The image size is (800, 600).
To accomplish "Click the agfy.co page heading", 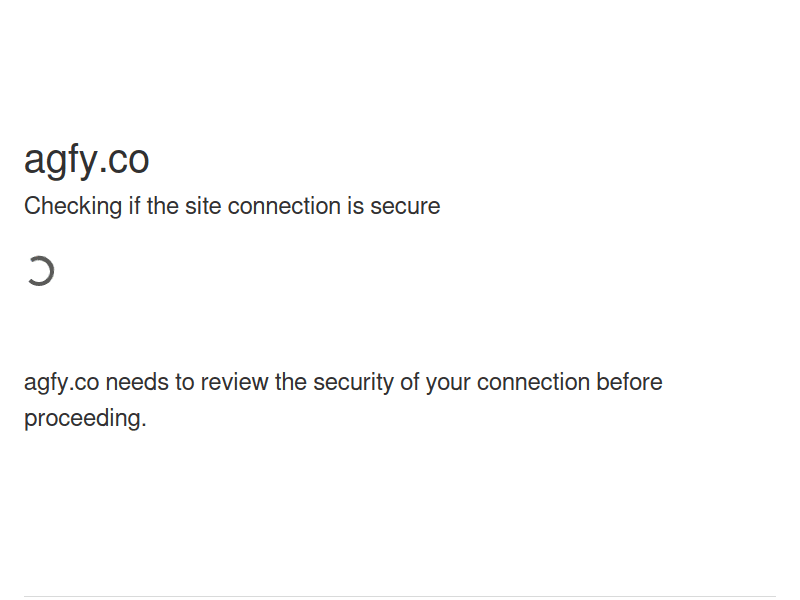I will coord(87,160).
